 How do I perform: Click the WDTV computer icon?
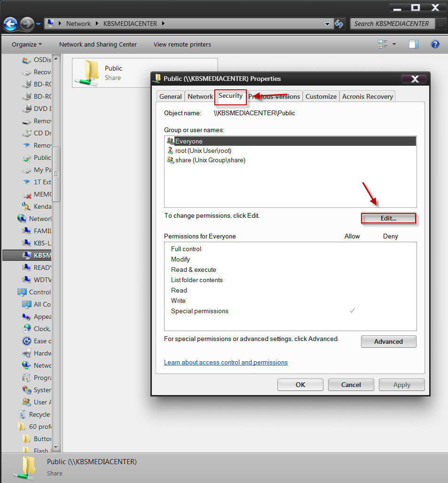point(27,280)
